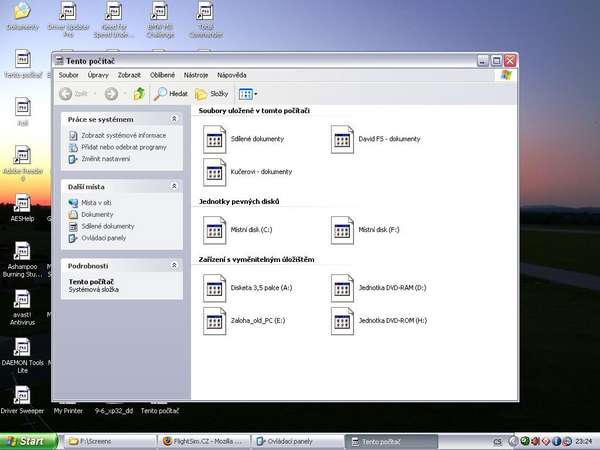Select Kučerovi - dokumenty folder
The image size is (600, 450).
pyautogui.click(x=247, y=172)
